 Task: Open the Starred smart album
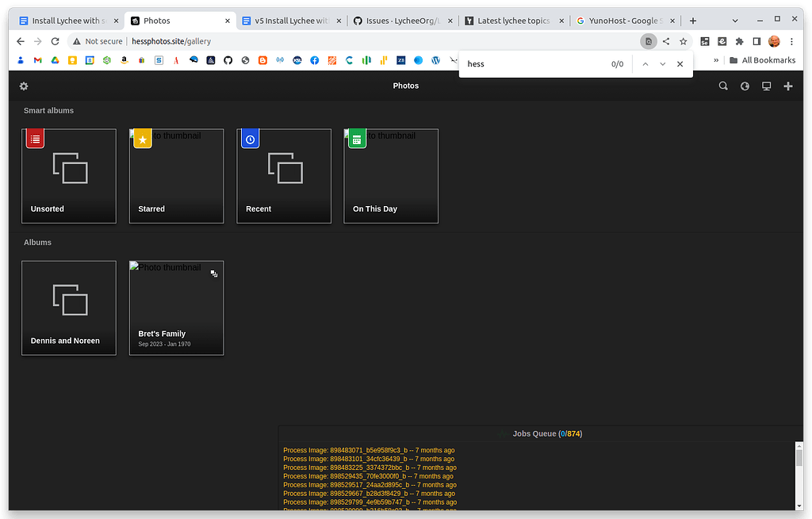tap(177, 176)
